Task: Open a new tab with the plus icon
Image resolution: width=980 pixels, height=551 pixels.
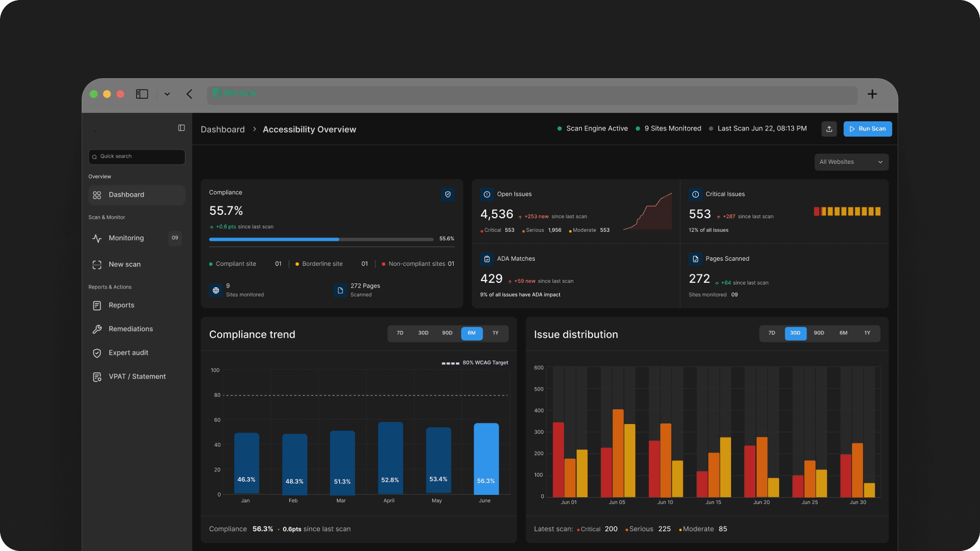Action: [872, 94]
